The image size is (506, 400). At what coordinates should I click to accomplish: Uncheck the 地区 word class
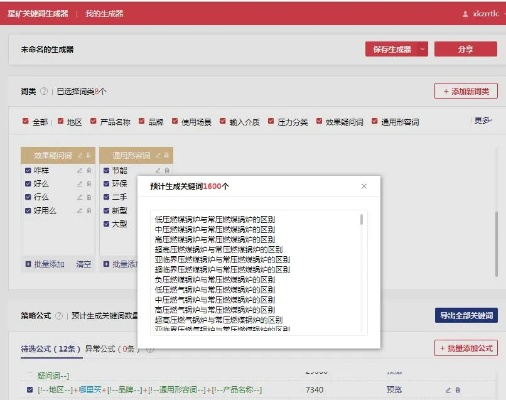[x=60, y=121]
